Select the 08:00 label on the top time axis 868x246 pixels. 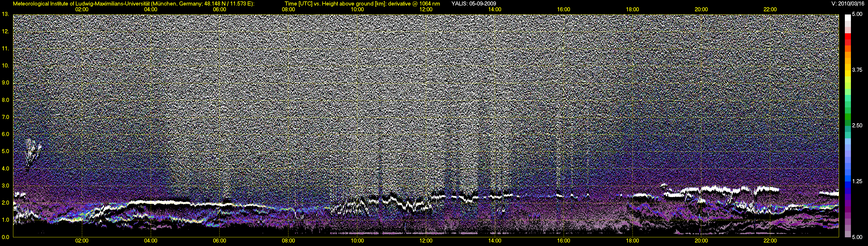288,10
